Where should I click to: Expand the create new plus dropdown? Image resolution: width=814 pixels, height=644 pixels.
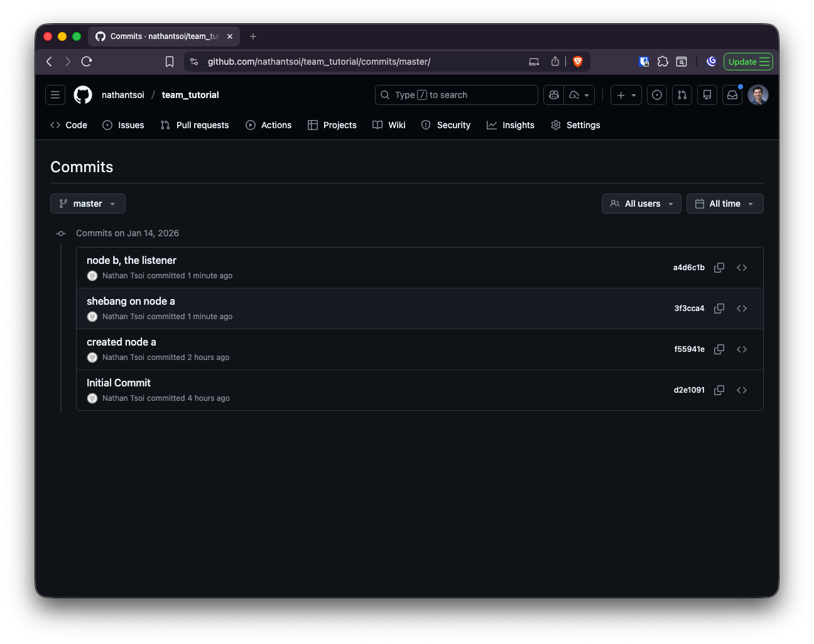tap(626, 95)
